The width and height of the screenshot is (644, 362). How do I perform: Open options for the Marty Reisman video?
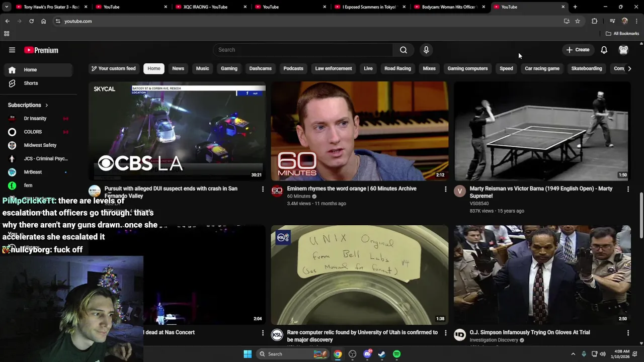628,189
